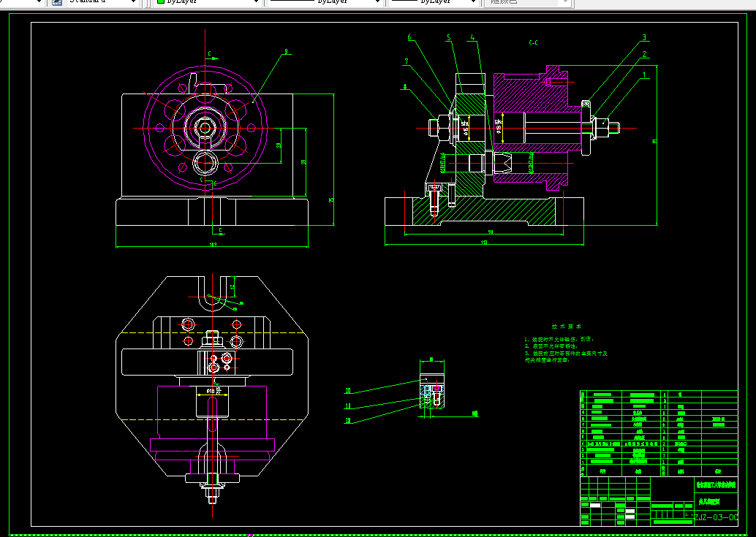Image resolution: width=756 pixels, height=537 pixels.
Task: Select balloon number 1 in the section view
Action: (x=644, y=75)
